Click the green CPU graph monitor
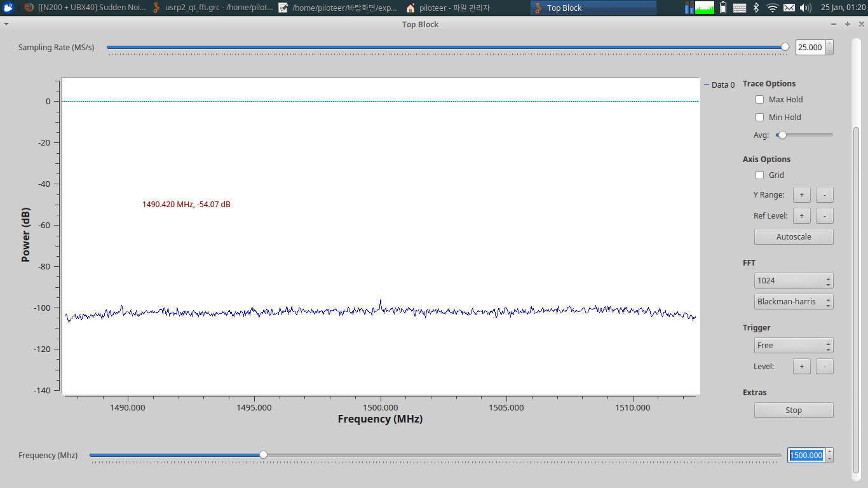 click(x=705, y=8)
